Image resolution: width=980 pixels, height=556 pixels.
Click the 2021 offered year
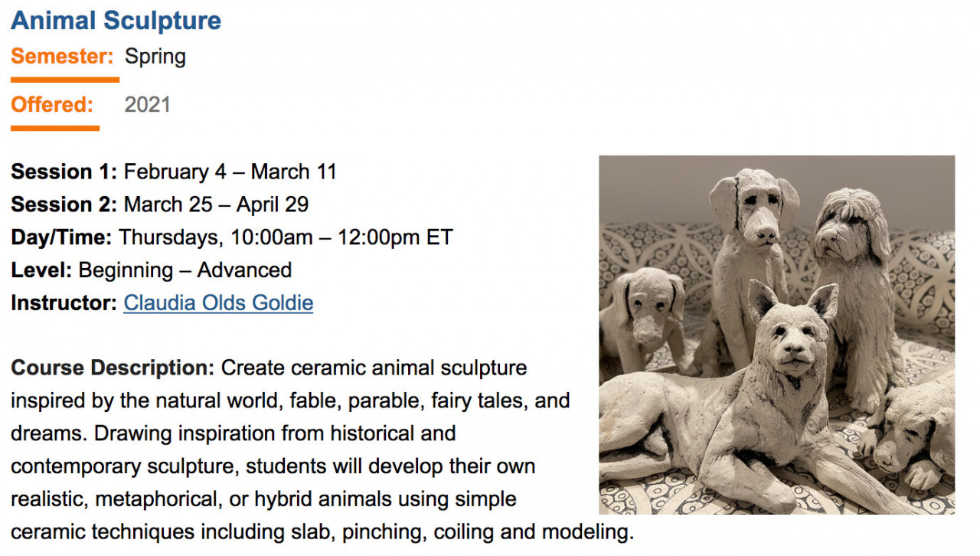tap(148, 105)
